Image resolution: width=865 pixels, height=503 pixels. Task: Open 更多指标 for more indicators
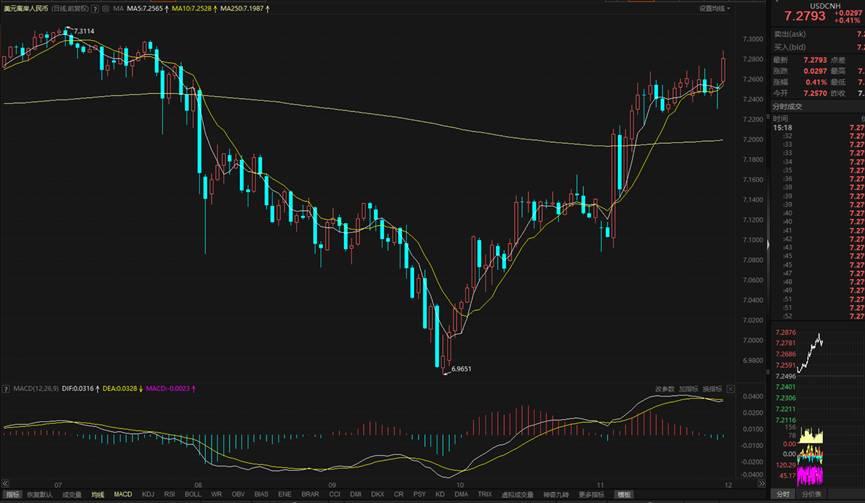coord(591,494)
